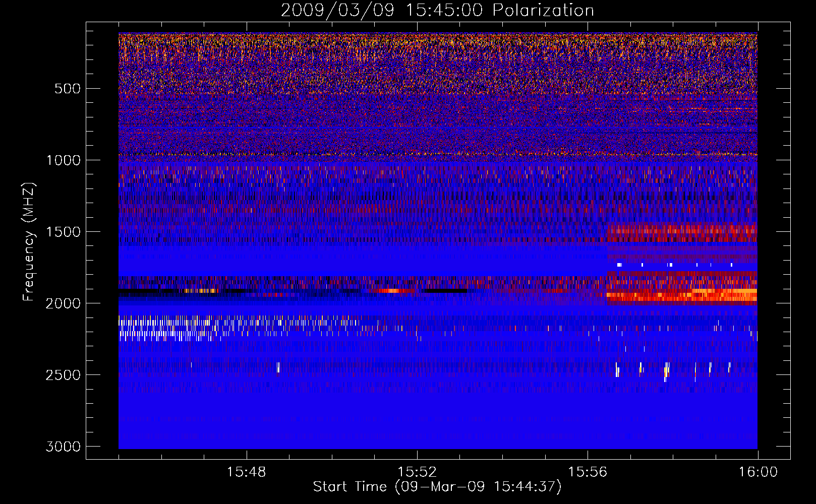Select the 1000 frequency axis label
This screenshot has height=504, width=816.
tap(63, 160)
